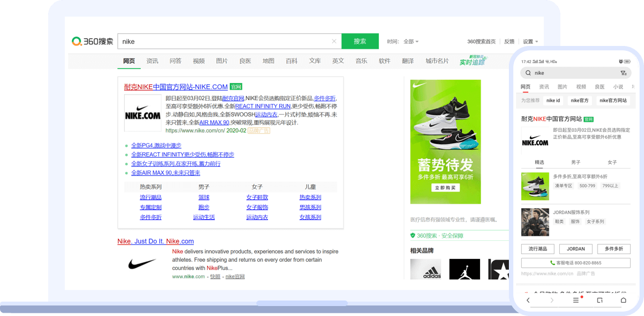Open the 设置 settings dropdown
Viewport: 644px width, 316px height.
[x=530, y=42]
